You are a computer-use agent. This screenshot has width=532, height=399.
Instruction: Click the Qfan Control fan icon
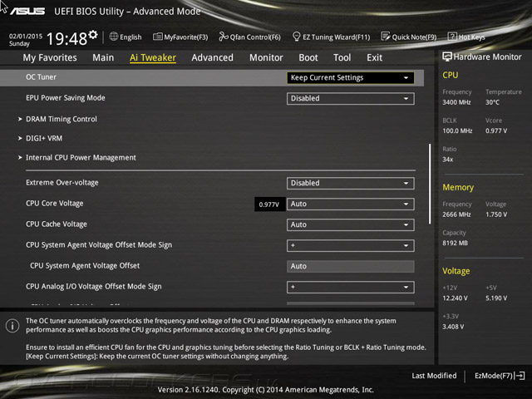click(x=224, y=37)
